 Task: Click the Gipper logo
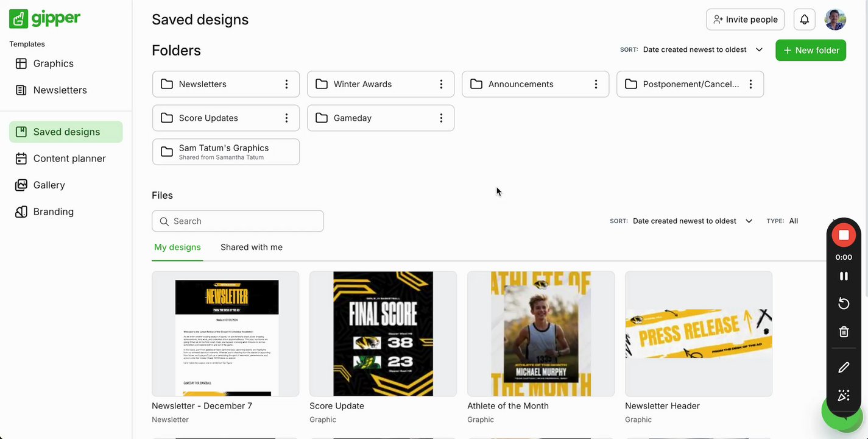45,18
